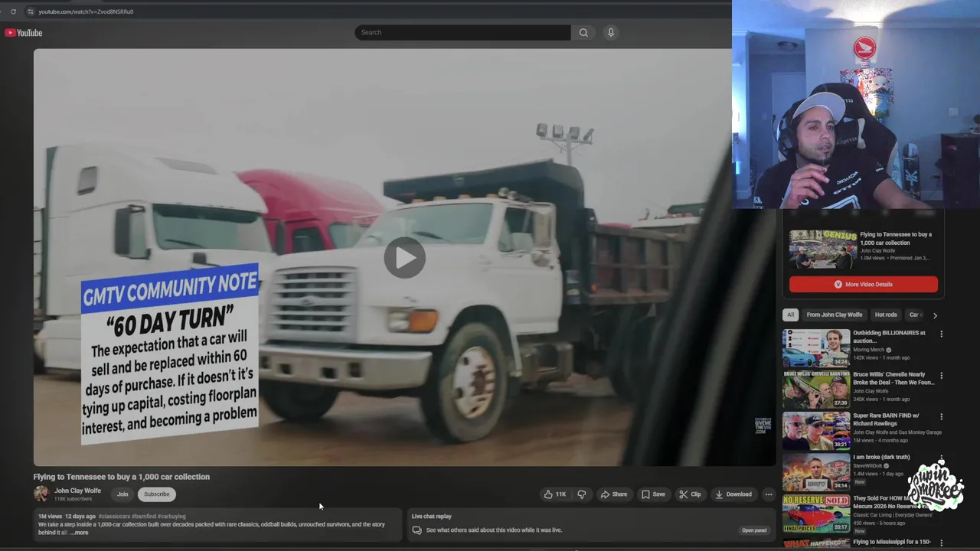Screen dimensions: 980x551
Task: Click the "Bruce Willis' Chevelle Nearly" title text
Action: pyautogui.click(x=889, y=374)
